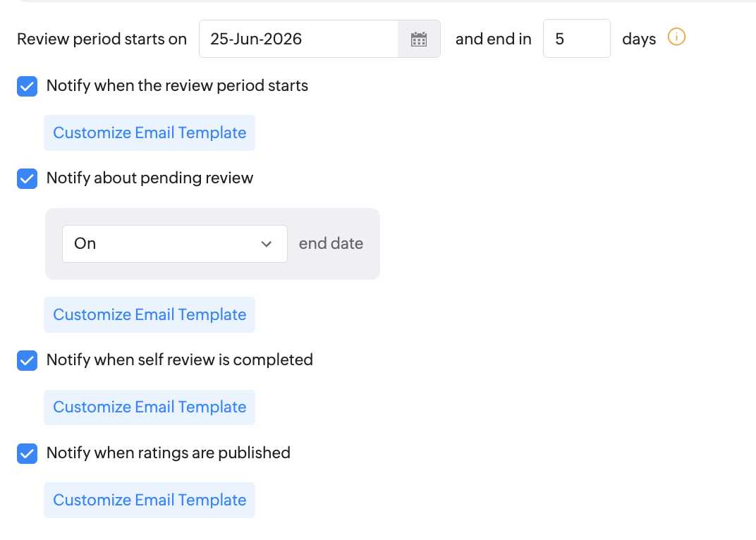Image resolution: width=756 pixels, height=540 pixels.
Task: Click 'Notify when ratings are published' label text
Action: pos(168,453)
